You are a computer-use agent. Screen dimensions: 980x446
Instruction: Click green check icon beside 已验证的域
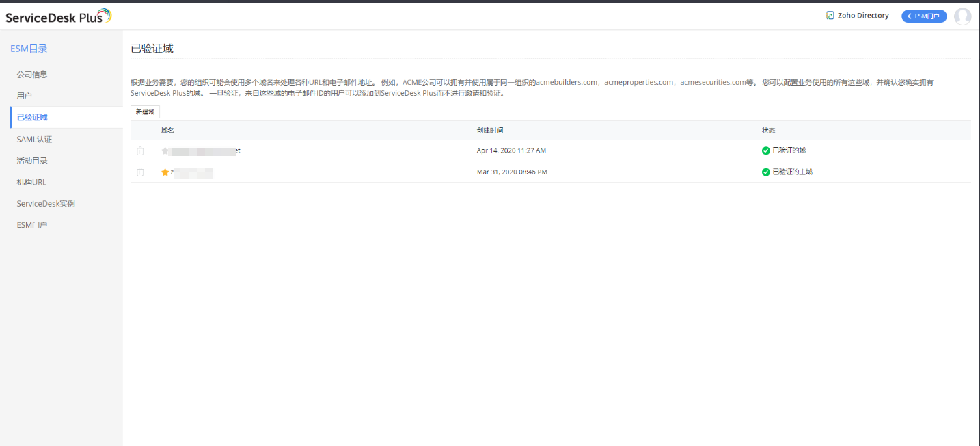[766, 150]
